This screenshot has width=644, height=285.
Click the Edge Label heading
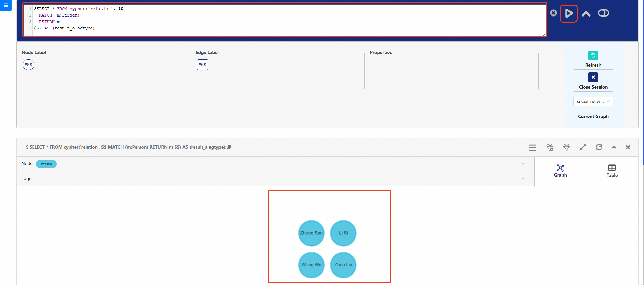207,52
